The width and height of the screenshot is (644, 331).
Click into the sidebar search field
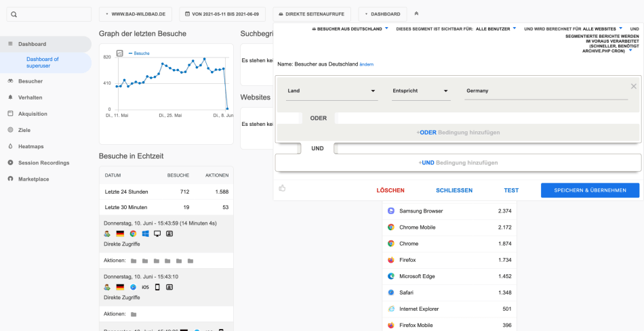point(49,14)
